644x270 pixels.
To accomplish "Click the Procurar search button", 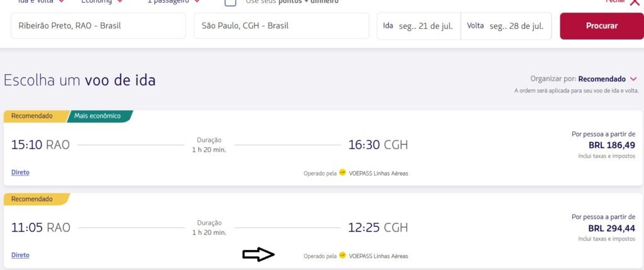I will click(602, 26).
